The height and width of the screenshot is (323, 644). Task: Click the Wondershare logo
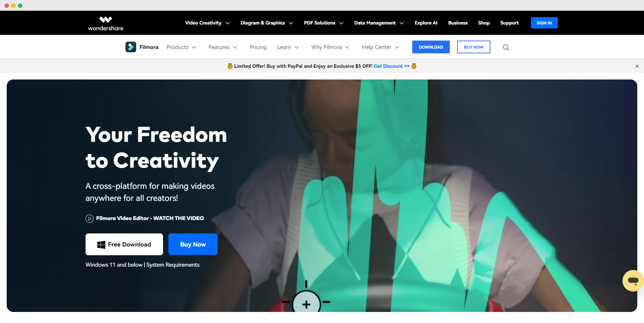point(106,23)
